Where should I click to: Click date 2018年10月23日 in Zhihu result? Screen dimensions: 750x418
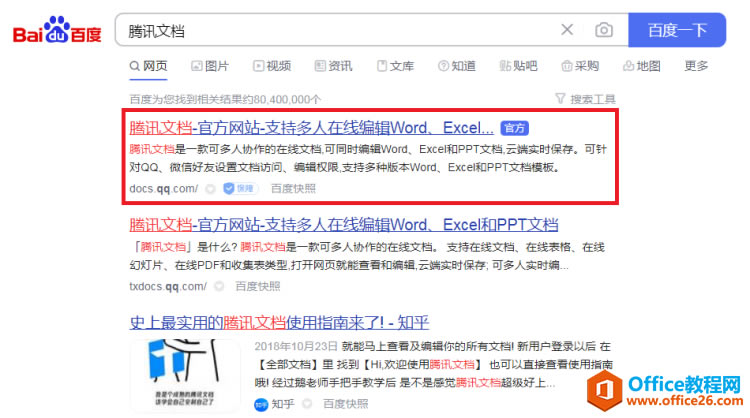point(296,347)
